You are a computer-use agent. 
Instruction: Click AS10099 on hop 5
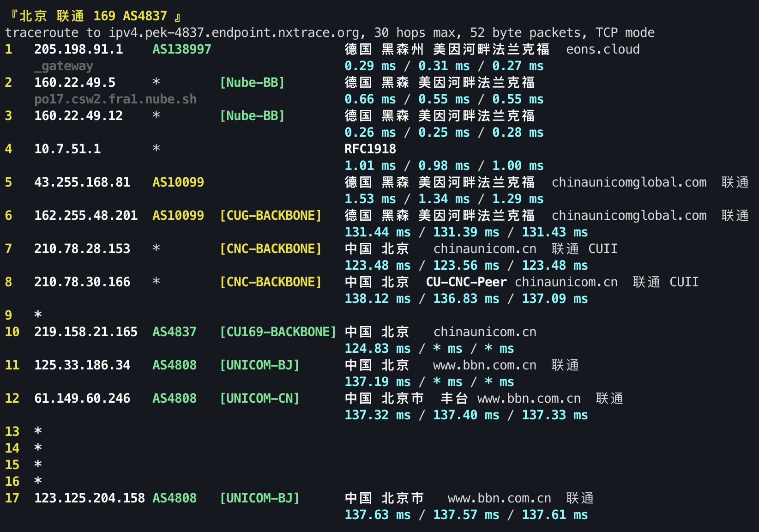pyautogui.click(x=178, y=182)
